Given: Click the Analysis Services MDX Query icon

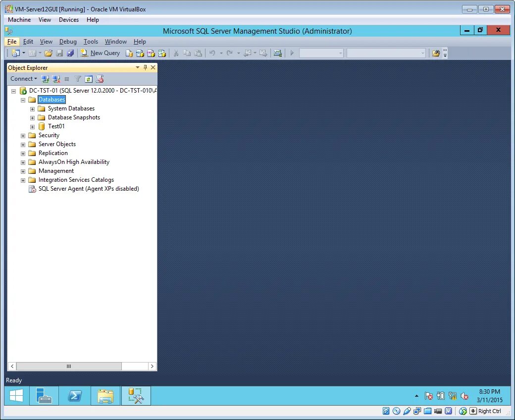Looking at the screenshot, I should [140, 53].
